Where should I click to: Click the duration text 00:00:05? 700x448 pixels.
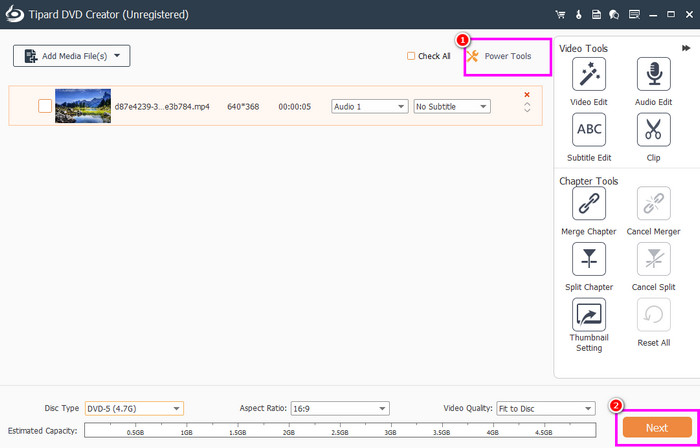tap(295, 107)
